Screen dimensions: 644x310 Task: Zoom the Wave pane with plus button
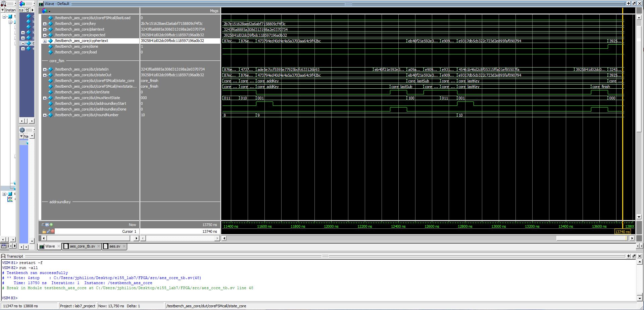629,3
